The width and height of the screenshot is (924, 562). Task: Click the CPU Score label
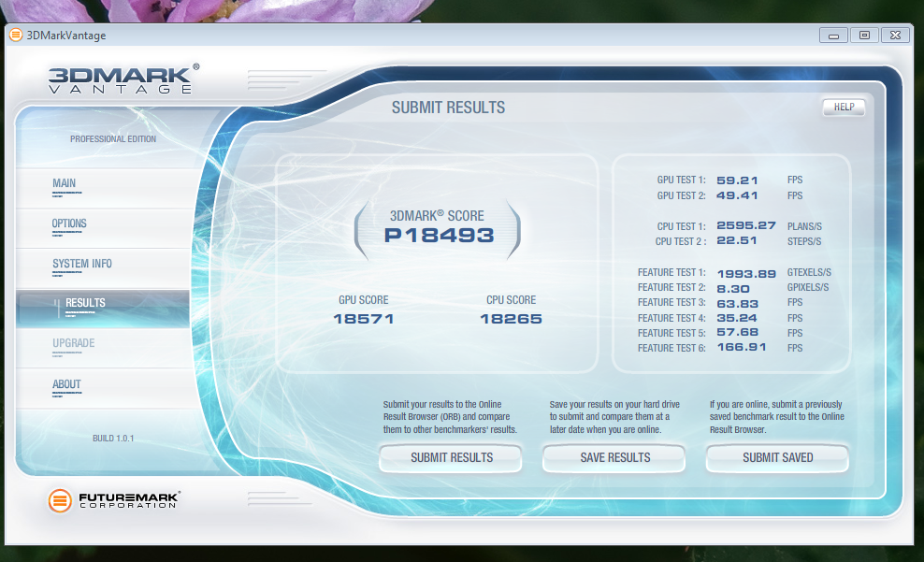point(511,300)
